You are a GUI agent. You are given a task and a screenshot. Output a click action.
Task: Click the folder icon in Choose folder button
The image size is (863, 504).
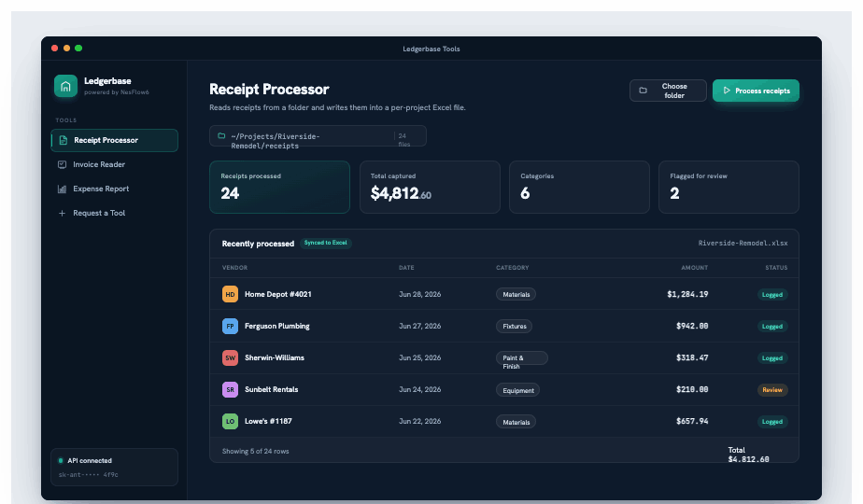point(643,91)
